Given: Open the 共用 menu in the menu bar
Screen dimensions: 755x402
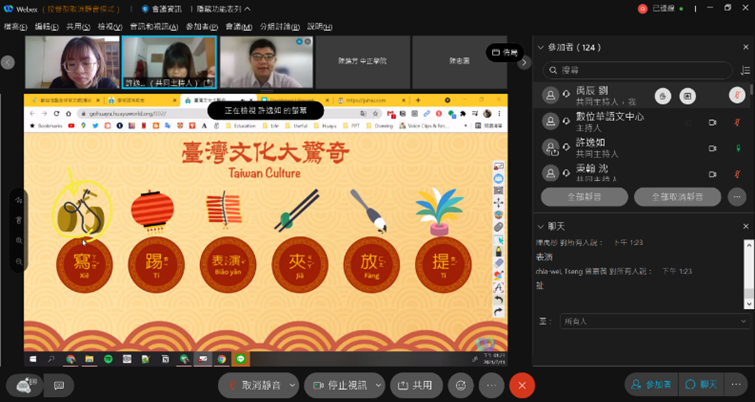Looking at the screenshot, I should (x=78, y=26).
